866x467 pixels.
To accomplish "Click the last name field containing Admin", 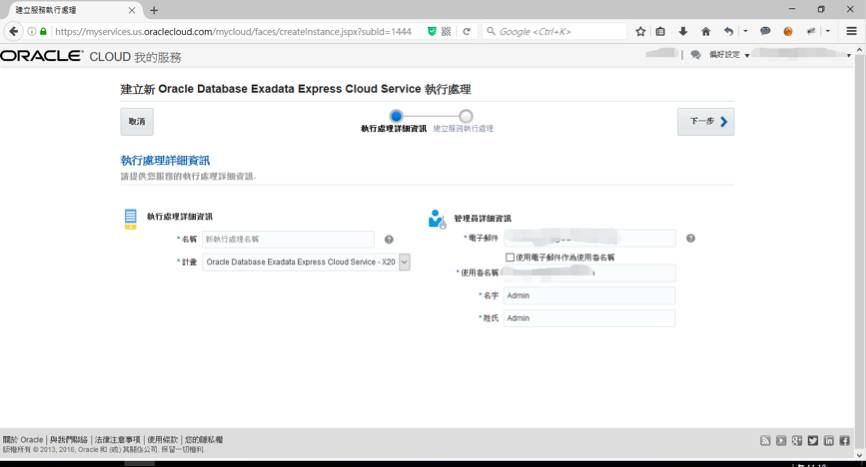I will pos(589,319).
